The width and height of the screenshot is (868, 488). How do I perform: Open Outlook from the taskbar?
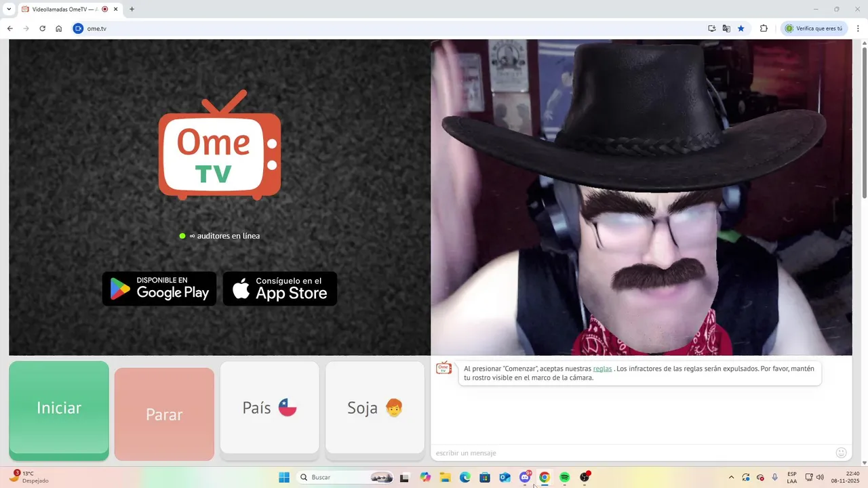click(505, 477)
